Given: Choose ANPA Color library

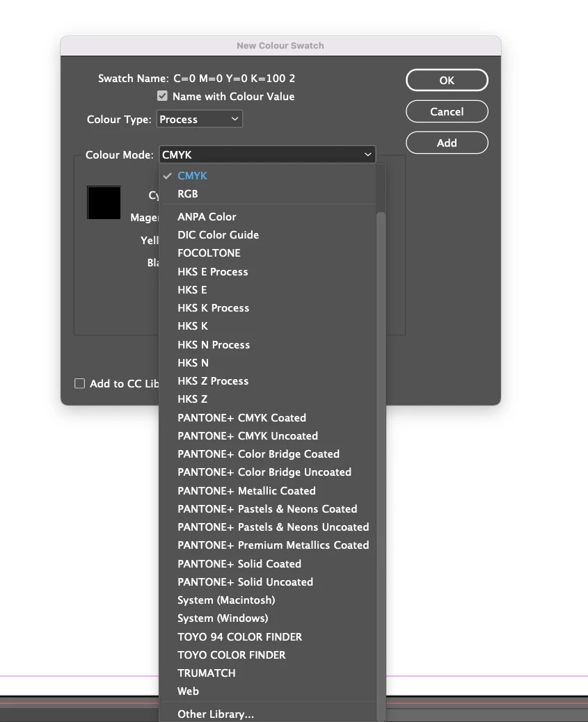Looking at the screenshot, I should 267,217.
